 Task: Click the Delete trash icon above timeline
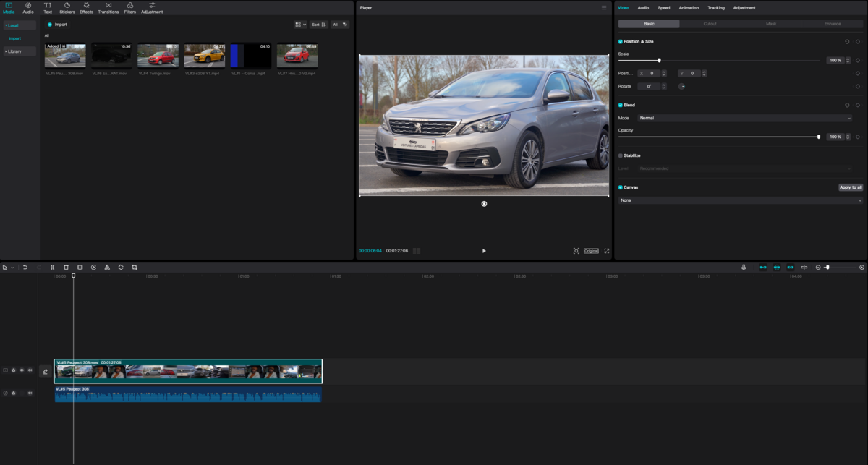tap(66, 268)
